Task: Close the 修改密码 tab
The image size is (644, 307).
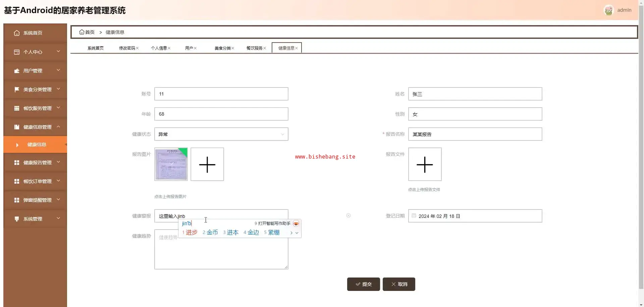Action: (x=137, y=48)
